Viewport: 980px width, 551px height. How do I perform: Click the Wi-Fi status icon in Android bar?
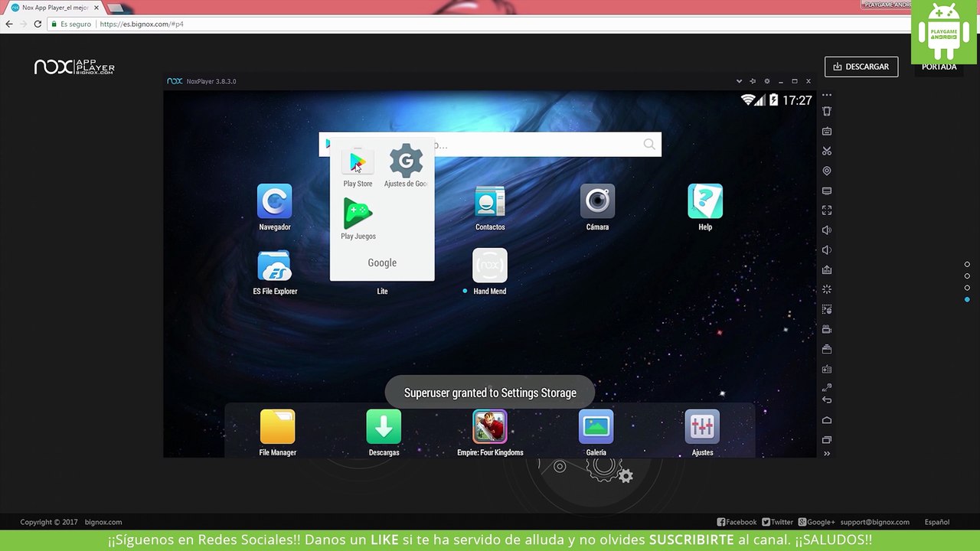[x=748, y=100]
